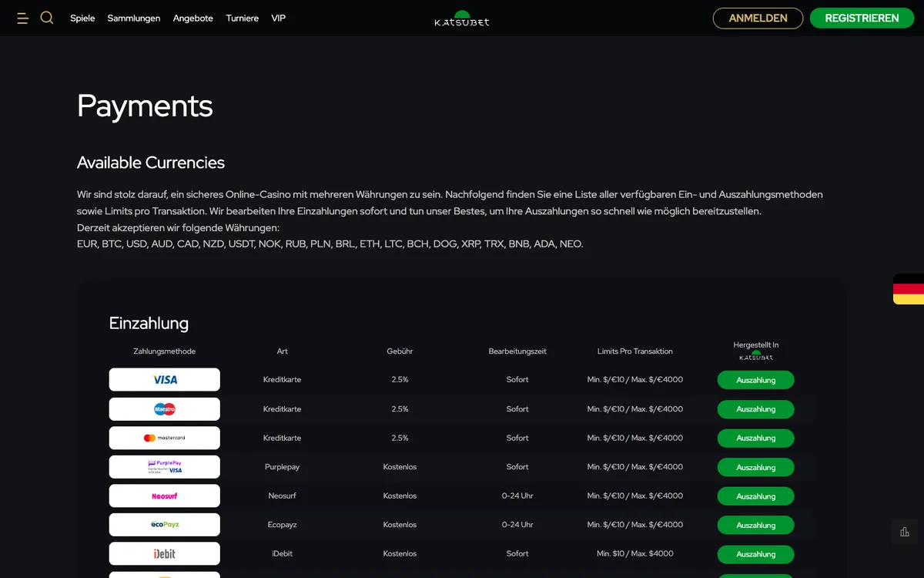
Task: Click the currency list starting with EUR, BTC
Action: click(x=330, y=244)
